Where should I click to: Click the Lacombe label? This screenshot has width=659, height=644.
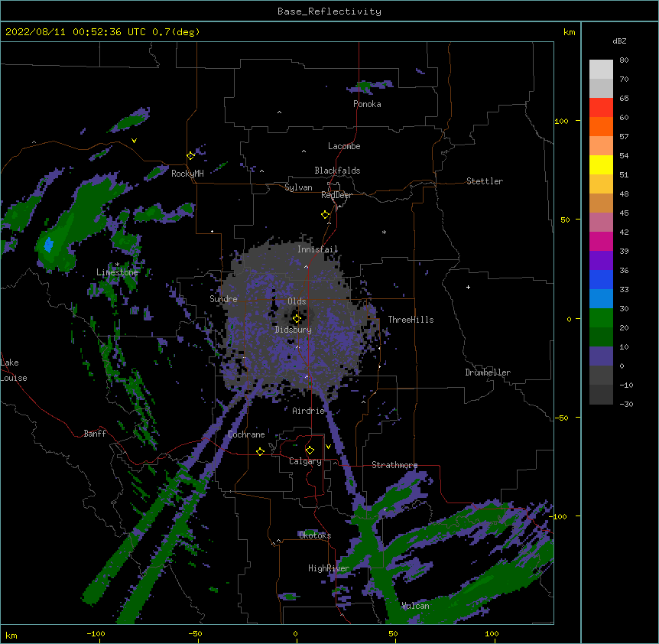(x=344, y=146)
